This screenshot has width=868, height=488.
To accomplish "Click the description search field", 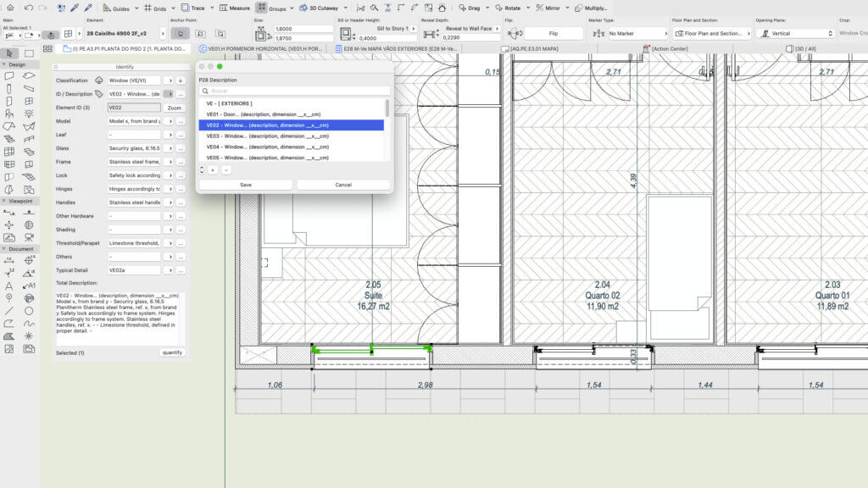I will (x=294, y=91).
